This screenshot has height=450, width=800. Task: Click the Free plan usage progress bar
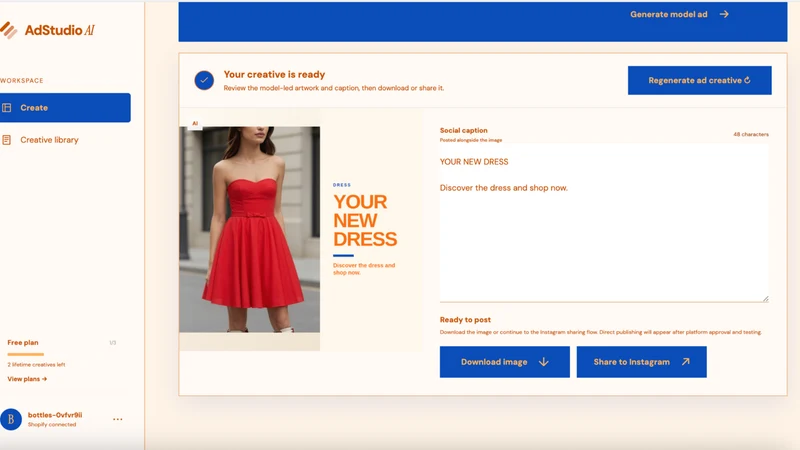(x=26, y=354)
